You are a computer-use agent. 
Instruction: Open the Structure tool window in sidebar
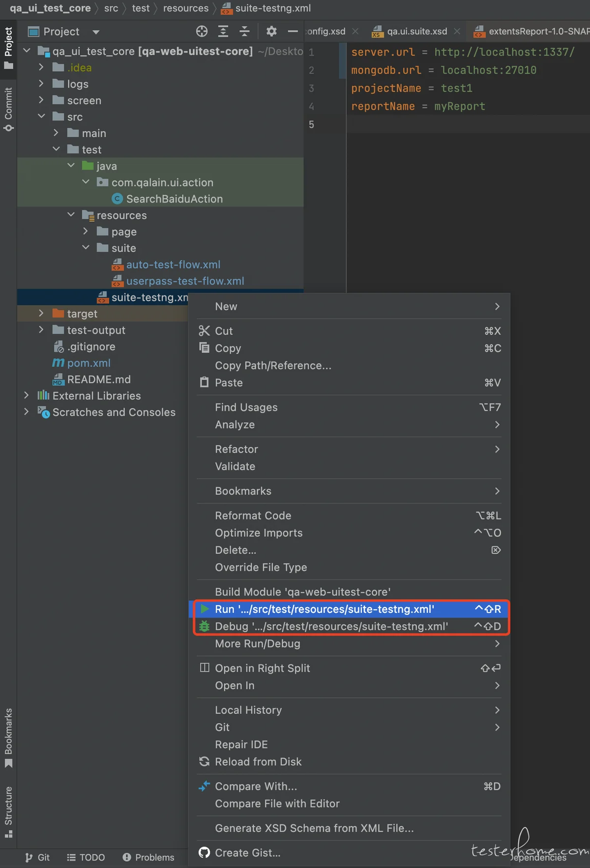coord(8,811)
